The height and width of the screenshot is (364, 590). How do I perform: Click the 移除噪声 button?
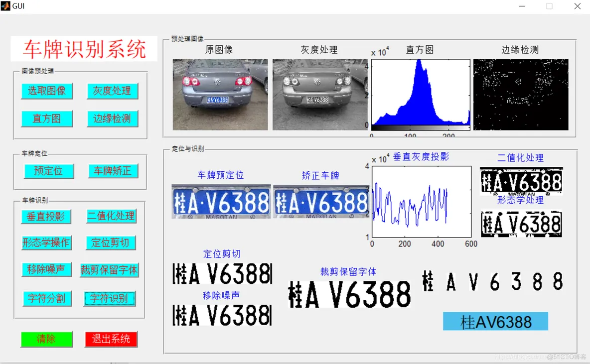click(46, 269)
